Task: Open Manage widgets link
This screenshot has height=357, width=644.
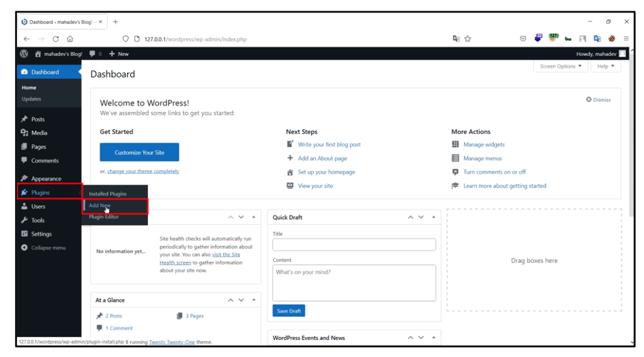Action: [x=484, y=144]
